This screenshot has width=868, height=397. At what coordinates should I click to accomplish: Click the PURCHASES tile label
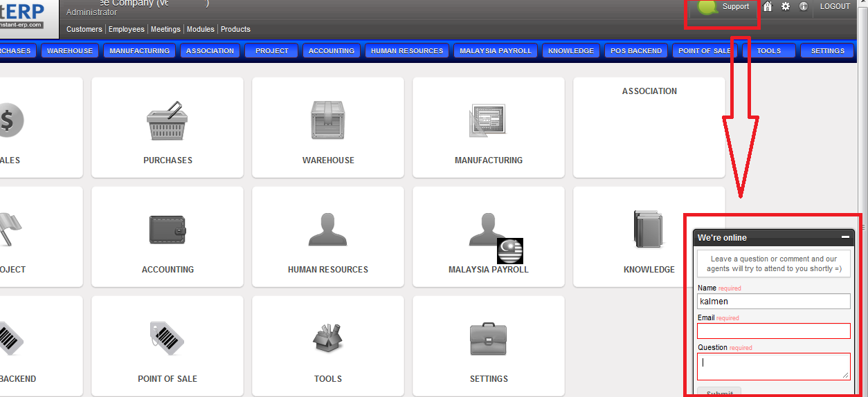[x=168, y=160]
